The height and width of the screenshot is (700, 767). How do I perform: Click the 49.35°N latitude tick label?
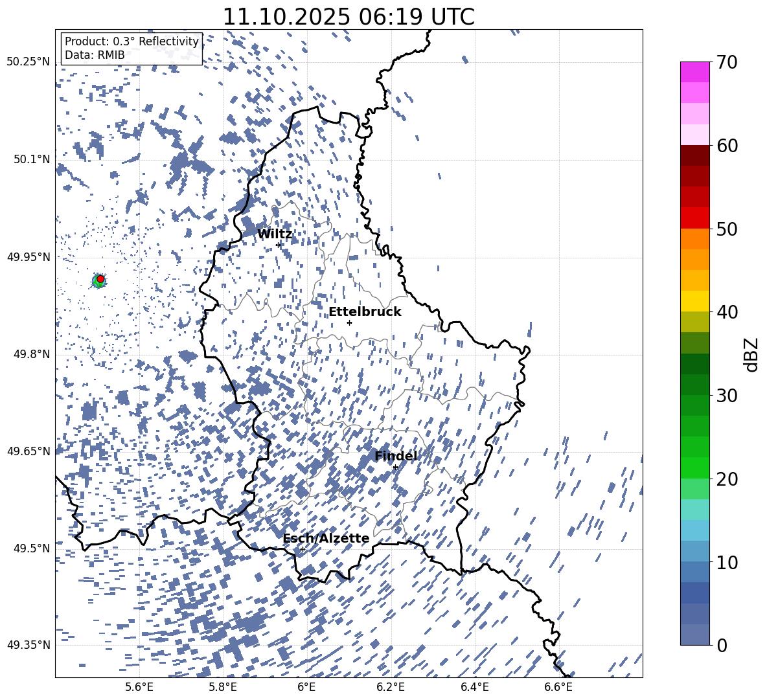[x=29, y=645]
